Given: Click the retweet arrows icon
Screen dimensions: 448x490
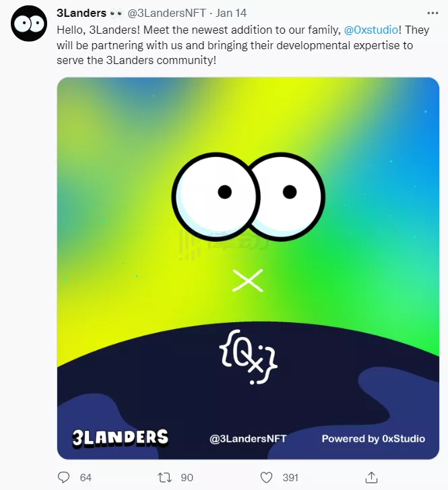Looking at the screenshot, I should tap(164, 477).
